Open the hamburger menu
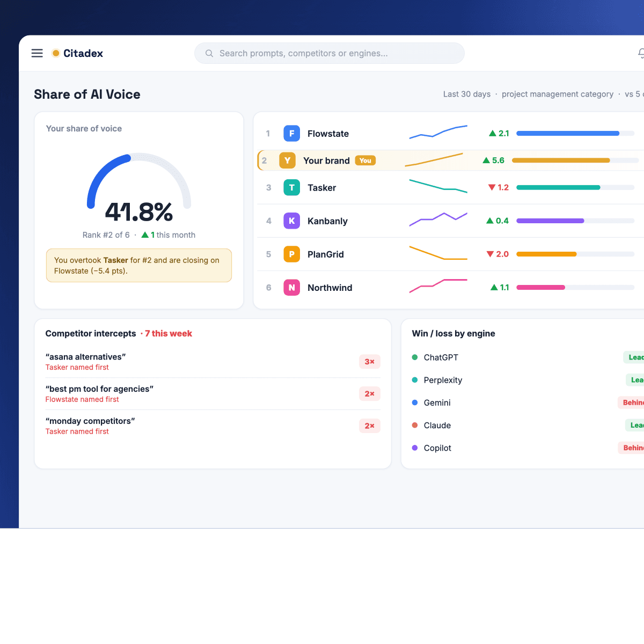 point(37,53)
